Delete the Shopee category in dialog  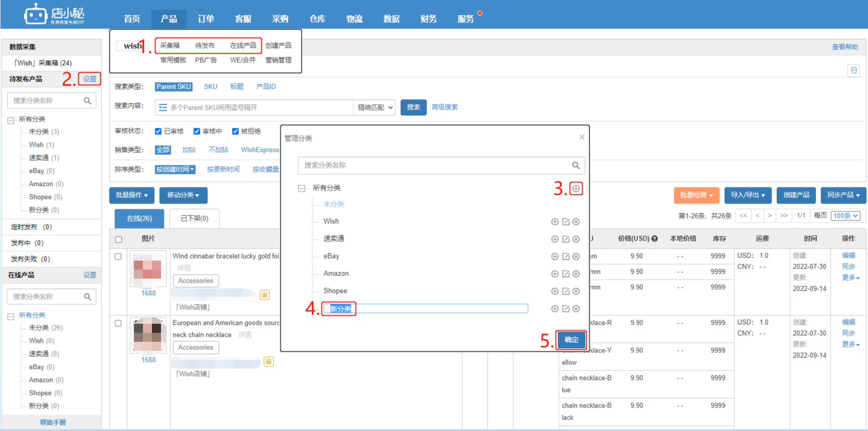click(576, 291)
